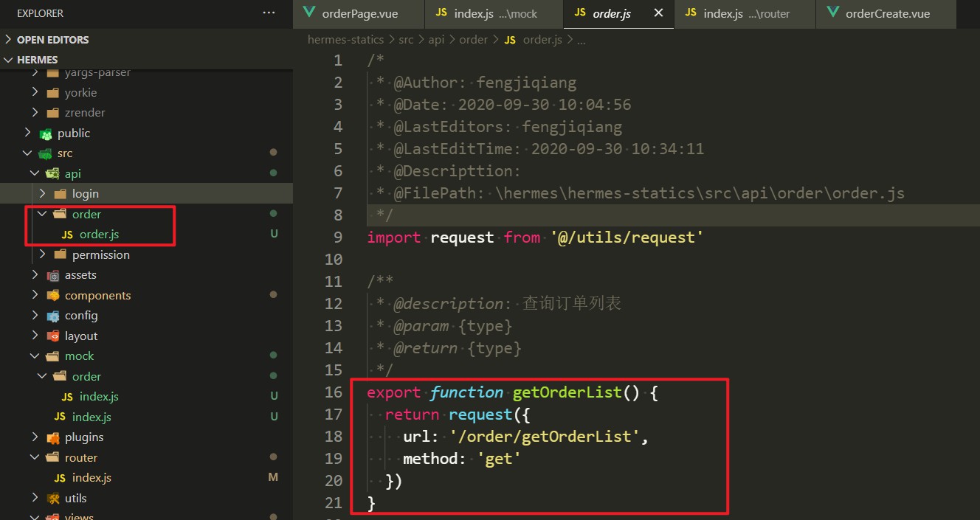This screenshot has width=980, height=520.
Task: Click the EXPLORER panel title
Action: [40, 13]
